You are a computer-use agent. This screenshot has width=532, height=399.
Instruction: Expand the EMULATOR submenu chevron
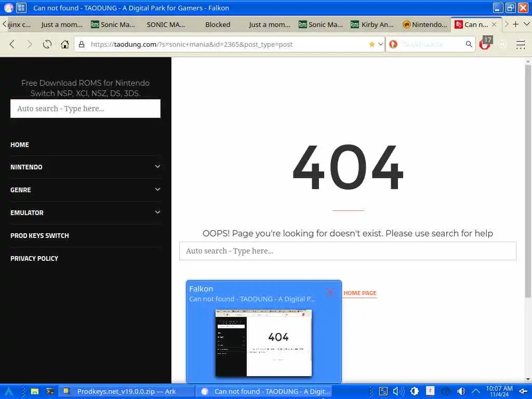[157, 212]
